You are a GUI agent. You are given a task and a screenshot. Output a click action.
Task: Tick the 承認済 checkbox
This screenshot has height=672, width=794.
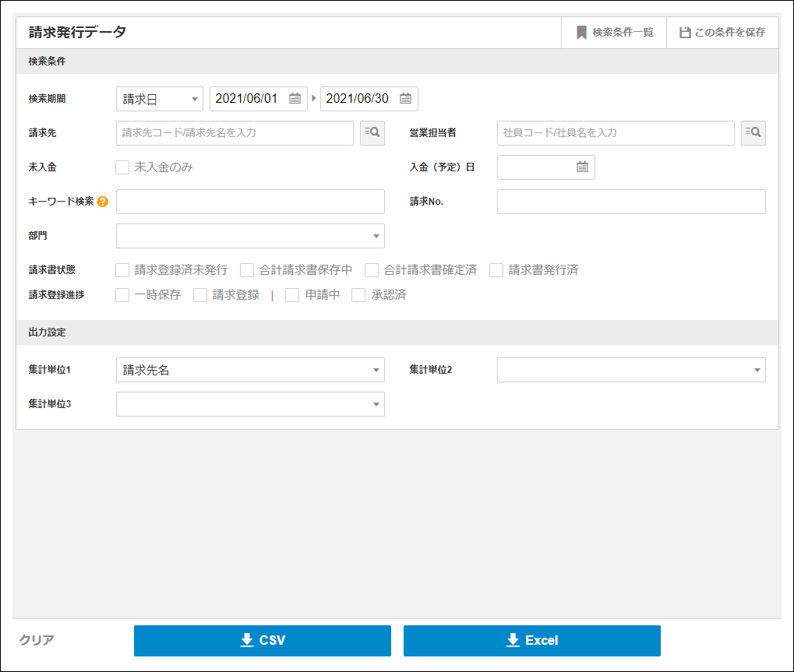(x=358, y=295)
